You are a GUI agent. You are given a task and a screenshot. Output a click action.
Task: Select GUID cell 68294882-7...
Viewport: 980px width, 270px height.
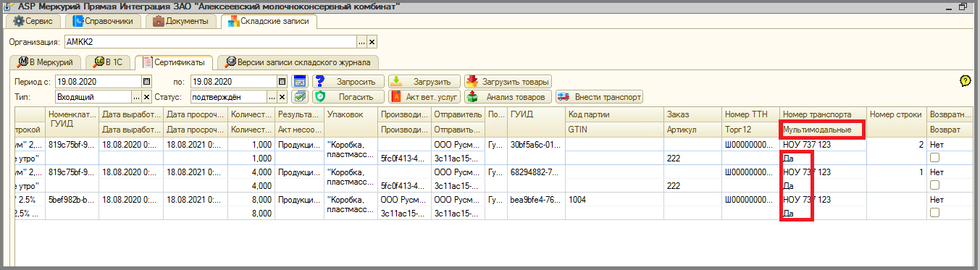click(x=537, y=172)
